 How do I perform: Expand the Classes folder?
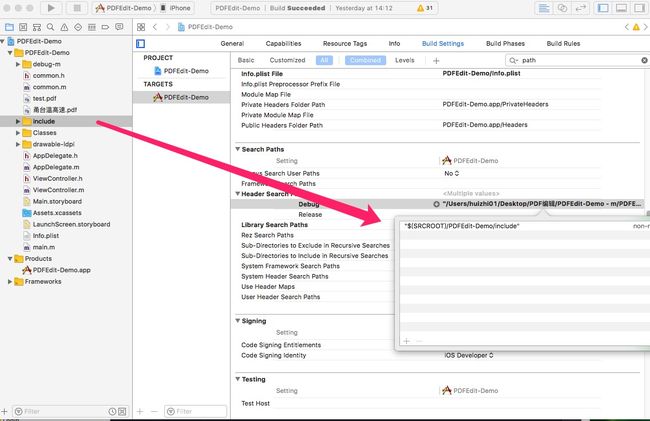(18, 133)
